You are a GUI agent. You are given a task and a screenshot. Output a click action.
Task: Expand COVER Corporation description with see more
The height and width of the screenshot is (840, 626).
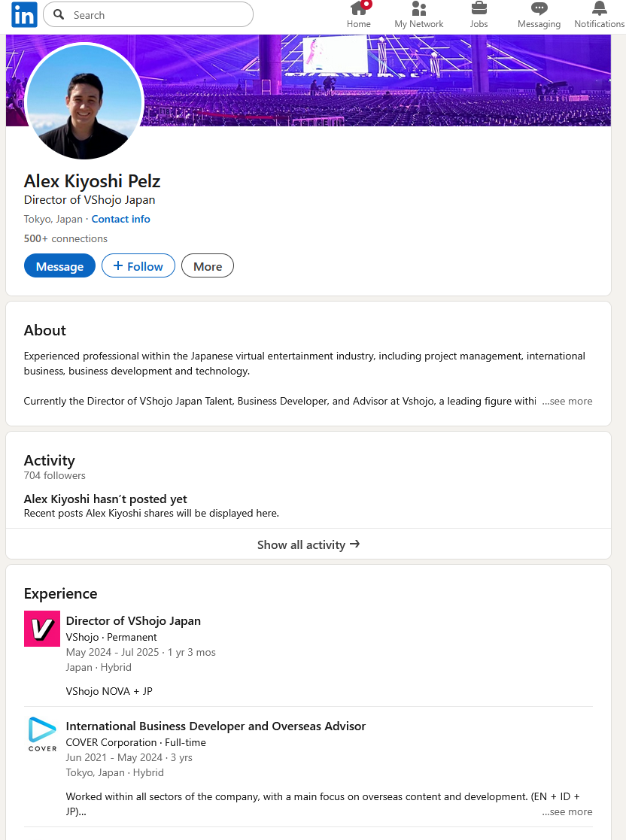pyautogui.click(x=567, y=811)
